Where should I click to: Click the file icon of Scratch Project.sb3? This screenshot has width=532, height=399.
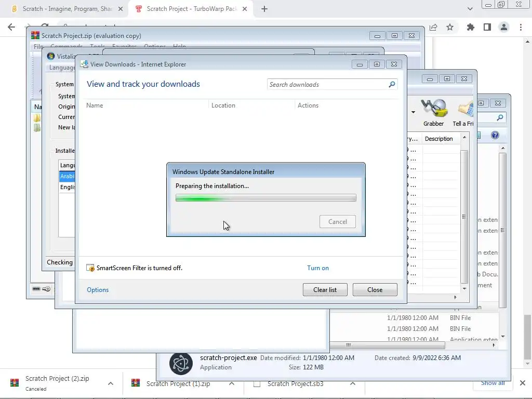pos(257,384)
